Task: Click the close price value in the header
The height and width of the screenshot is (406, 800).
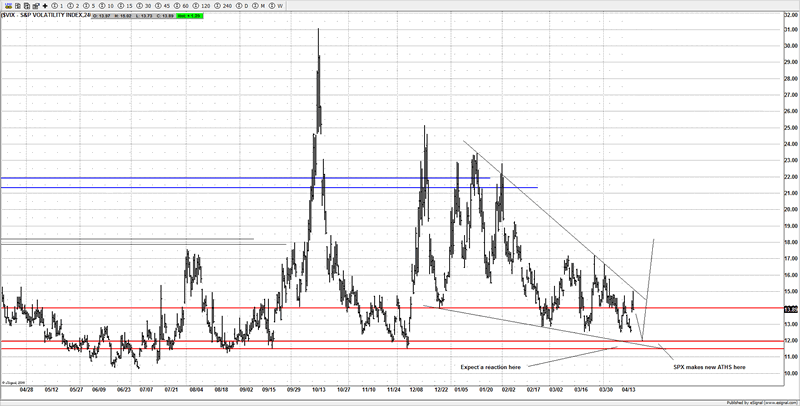Action: pyautogui.click(x=164, y=16)
